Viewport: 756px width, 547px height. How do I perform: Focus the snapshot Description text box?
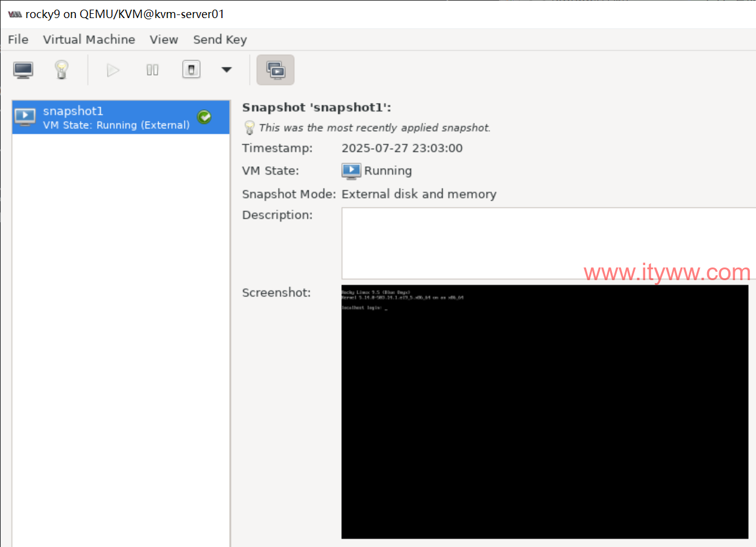[x=549, y=243]
